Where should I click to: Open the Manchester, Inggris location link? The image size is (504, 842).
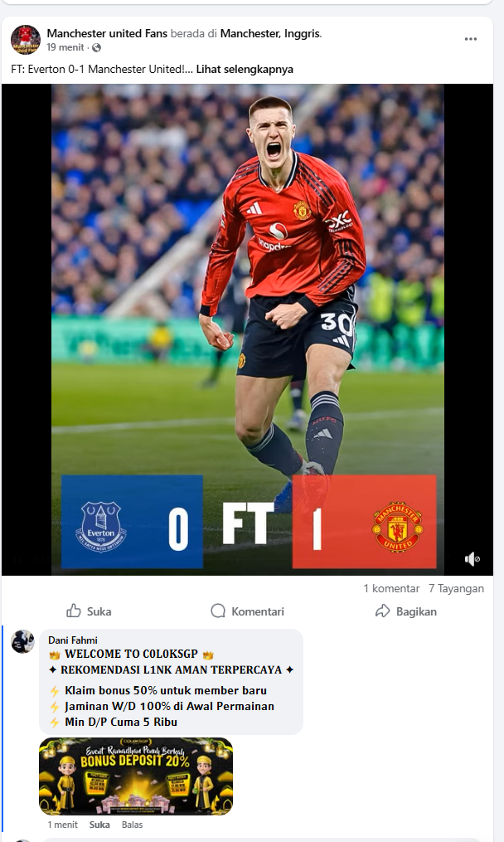click(x=270, y=33)
